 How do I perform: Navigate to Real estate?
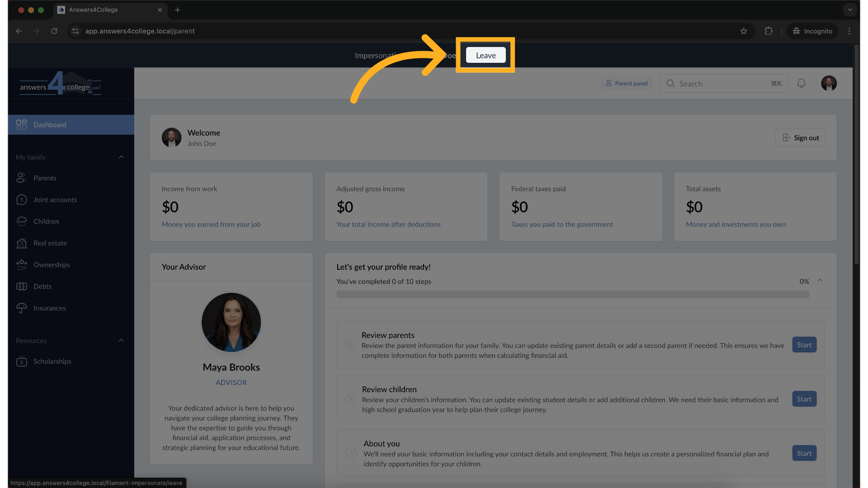(x=50, y=243)
